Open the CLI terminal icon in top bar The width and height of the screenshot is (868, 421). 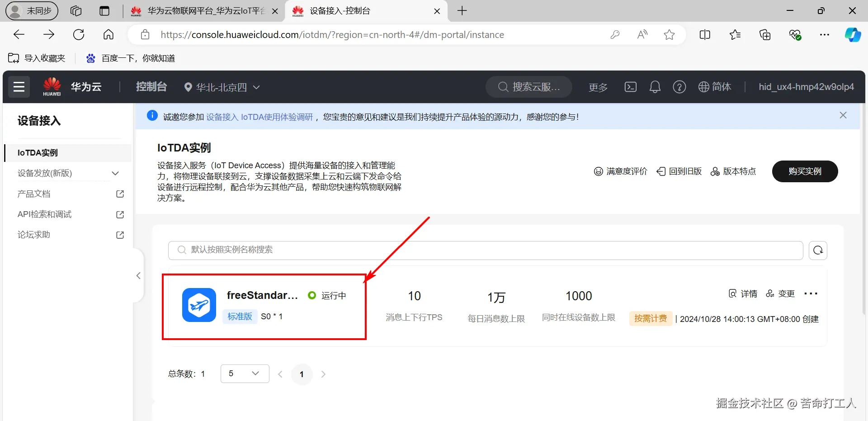pyautogui.click(x=631, y=87)
